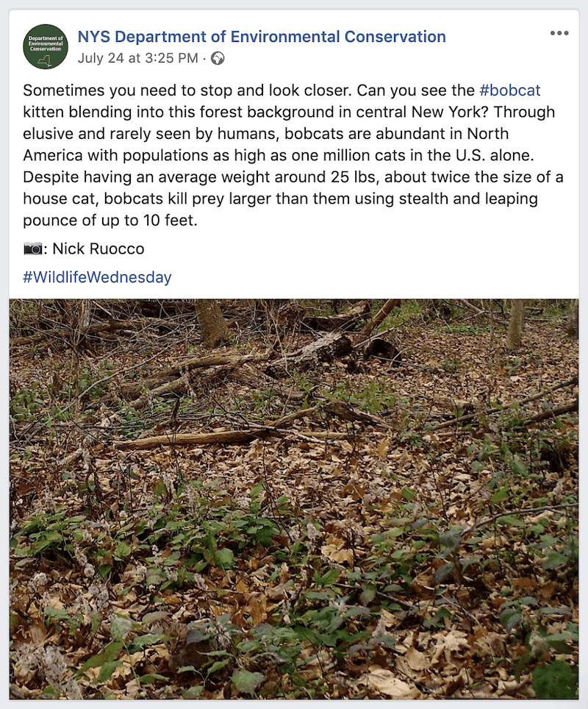Click the camera emoji before photo credit
The image size is (588, 709).
[33, 249]
